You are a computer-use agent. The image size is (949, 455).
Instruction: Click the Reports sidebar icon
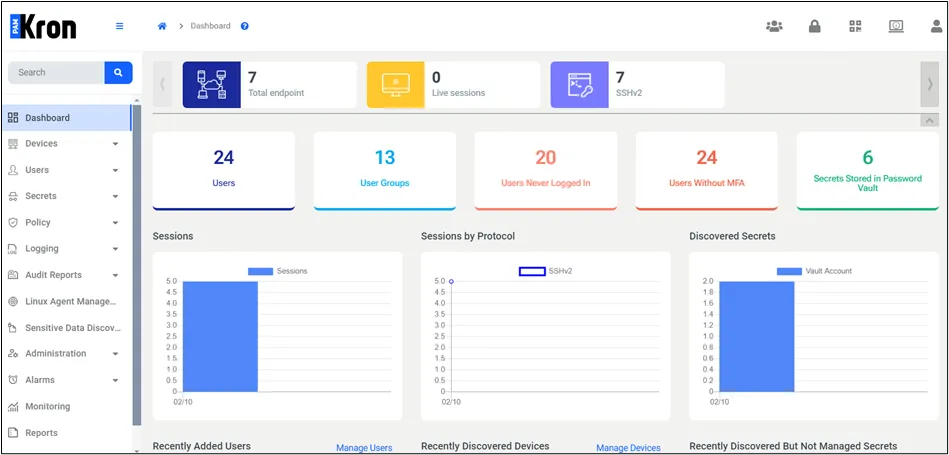(x=13, y=433)
